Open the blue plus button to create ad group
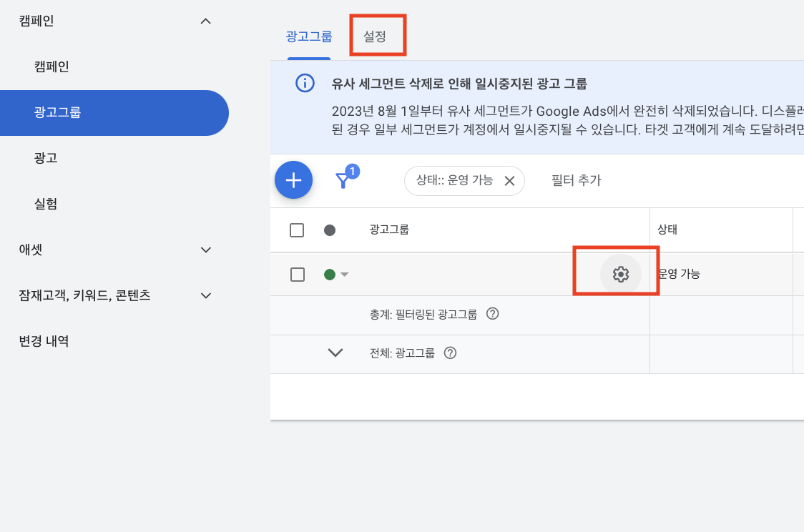The width and height of the screenshot is (804, 532). click(293, 180)
